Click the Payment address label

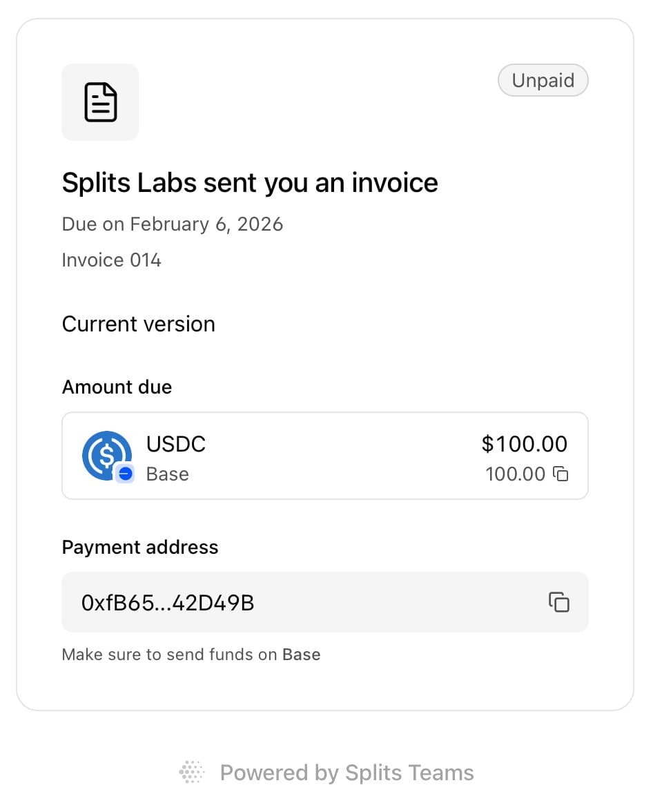140,548
